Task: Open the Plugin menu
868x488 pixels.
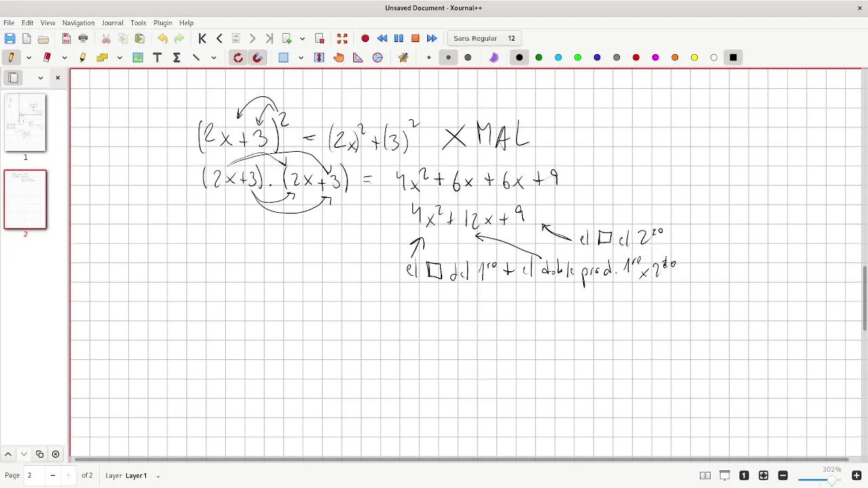Action: 163,23
